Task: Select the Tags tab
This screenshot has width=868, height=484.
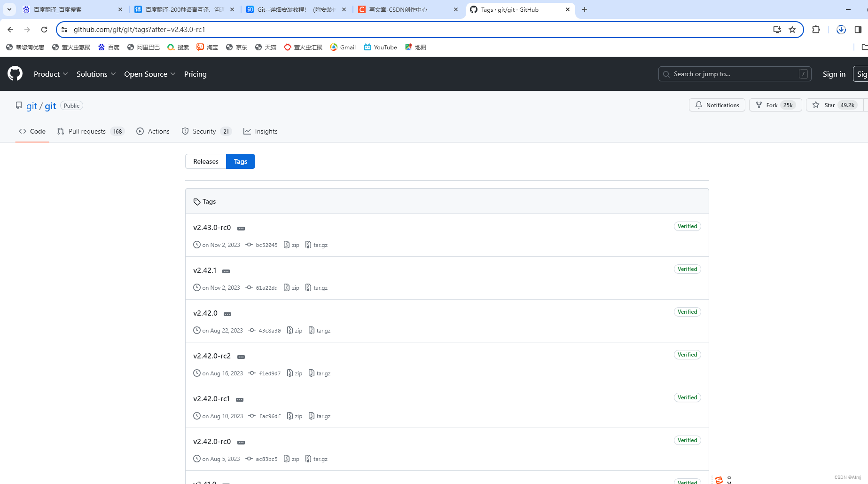Action: [x=241, y=161]
